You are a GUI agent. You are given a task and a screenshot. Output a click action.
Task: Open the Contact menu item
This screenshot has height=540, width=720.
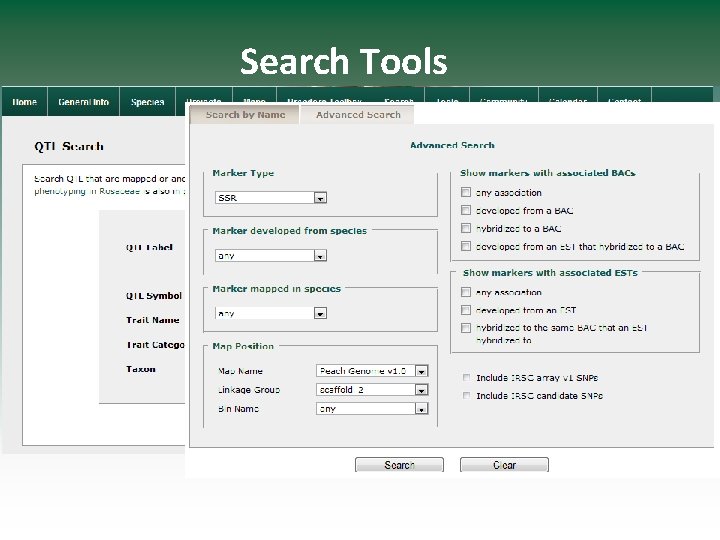pos(624,98)
